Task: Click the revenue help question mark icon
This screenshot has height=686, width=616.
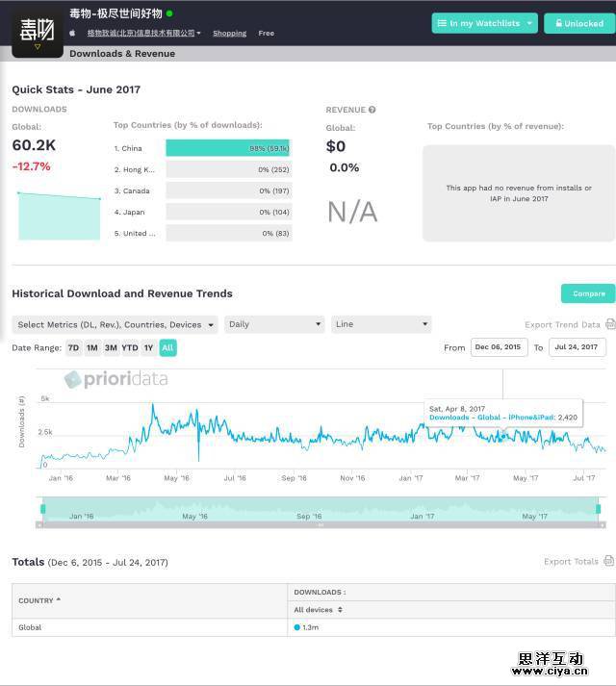Action: coord(372,110)
